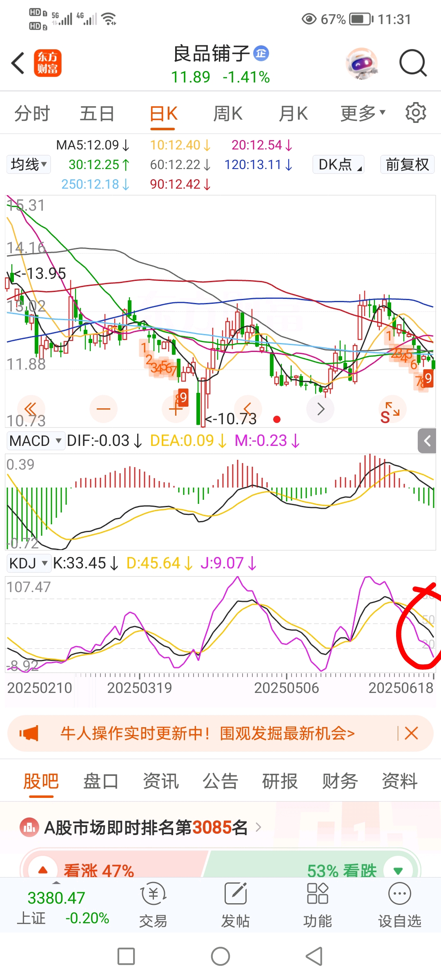Image resolution: width=441 pixels, height=980 pixels.
Task: Tap Android recent apps square button
Action: (126, 956)
